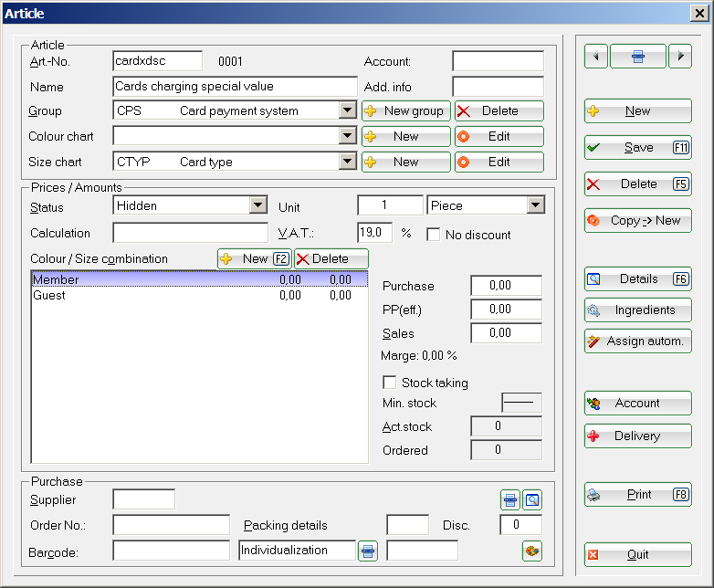Toggle the Stock taking checkbox
This screenshot has height=588, width=714.
pos(390,383)
